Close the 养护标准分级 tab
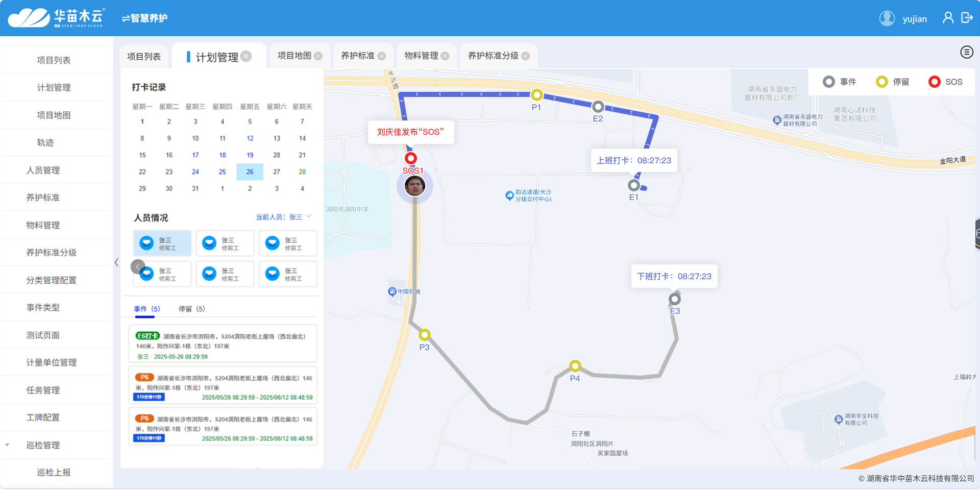The height and width of the screenshot is (490, 980). click(x=526, y=56)
